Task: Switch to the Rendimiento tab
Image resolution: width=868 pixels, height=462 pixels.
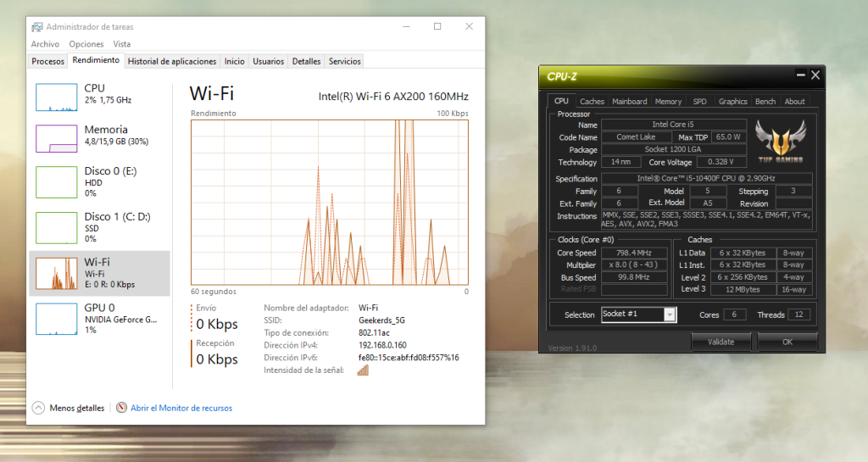Action: [96, 60]
